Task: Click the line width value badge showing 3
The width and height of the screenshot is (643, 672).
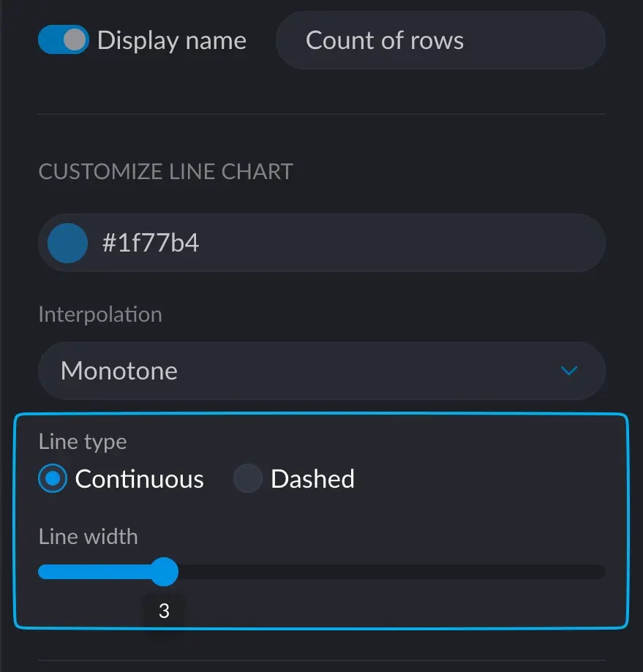Action: coord(164,609)
